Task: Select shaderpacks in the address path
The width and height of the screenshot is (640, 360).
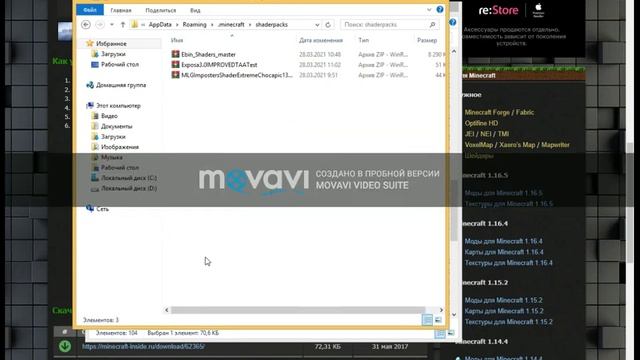Action: [271, 24]
